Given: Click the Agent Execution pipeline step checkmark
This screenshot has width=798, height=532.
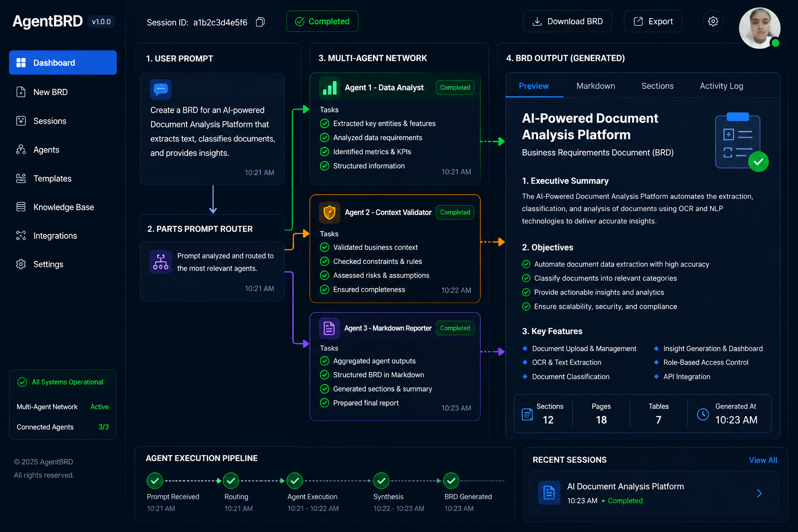Looking at the screenshot, I should point(295,481).
